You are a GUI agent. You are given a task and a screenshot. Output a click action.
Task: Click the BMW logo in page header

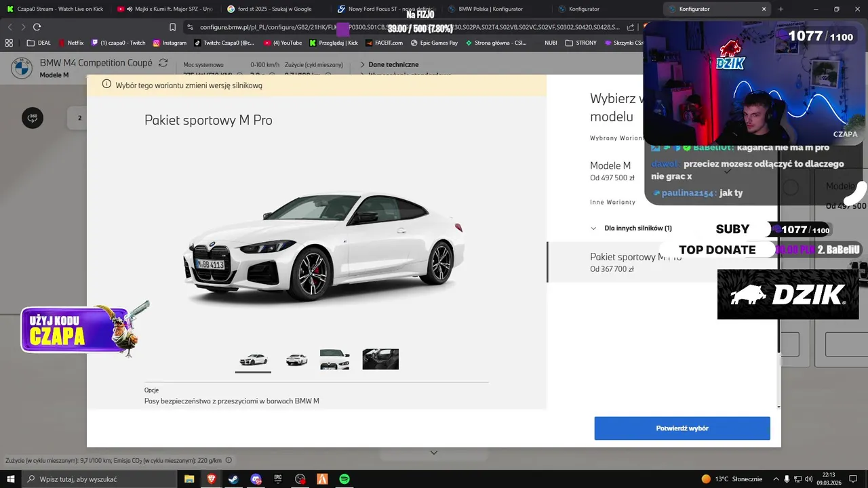point(21,68)
